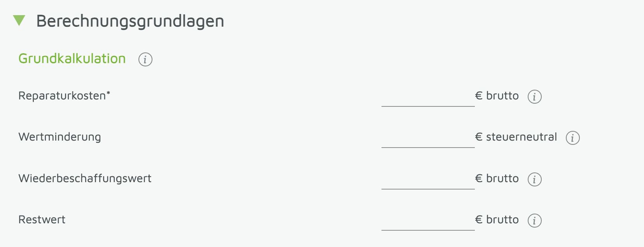Click the Restwert field label
This screenshot has width=644, height=247.
(x=42, y=219)
